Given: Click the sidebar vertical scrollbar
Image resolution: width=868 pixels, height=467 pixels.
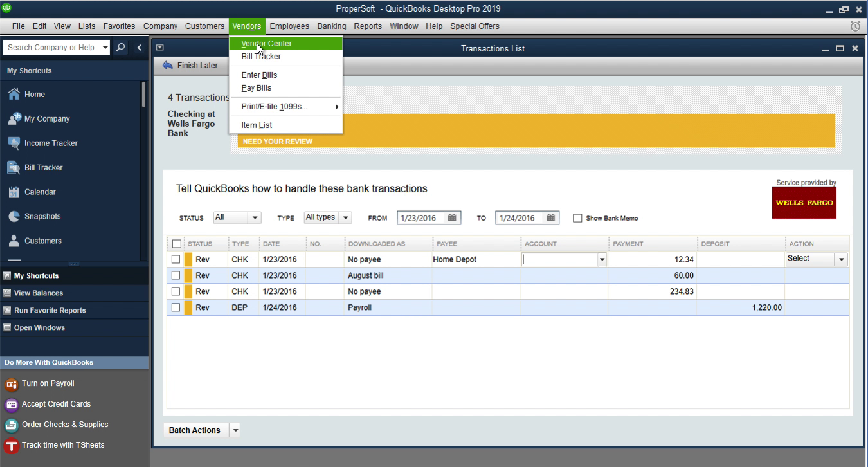Looking at the screenshot, I should tap(144, 95).
